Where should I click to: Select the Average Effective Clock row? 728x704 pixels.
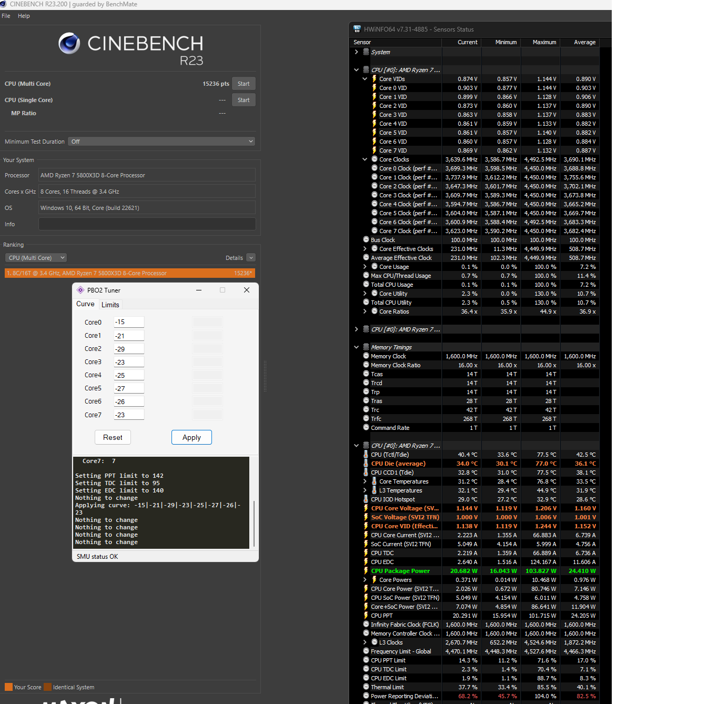click(x=474, y=258)
